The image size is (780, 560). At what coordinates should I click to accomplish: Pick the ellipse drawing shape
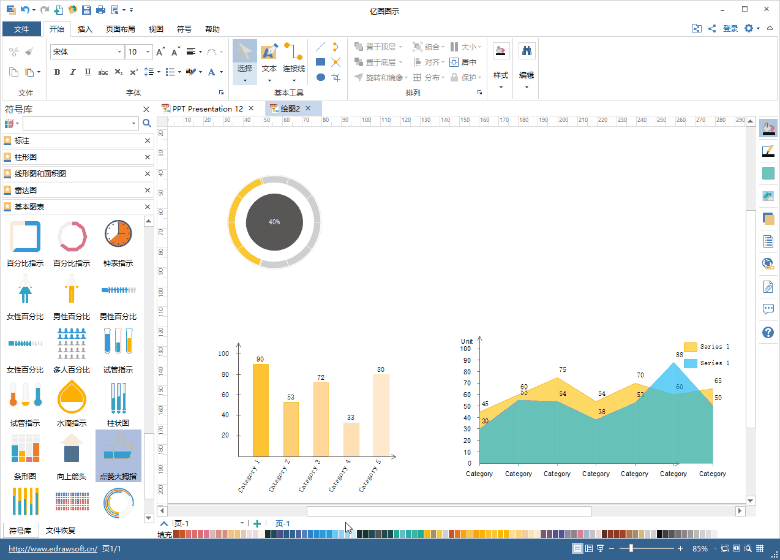[320, 78]
